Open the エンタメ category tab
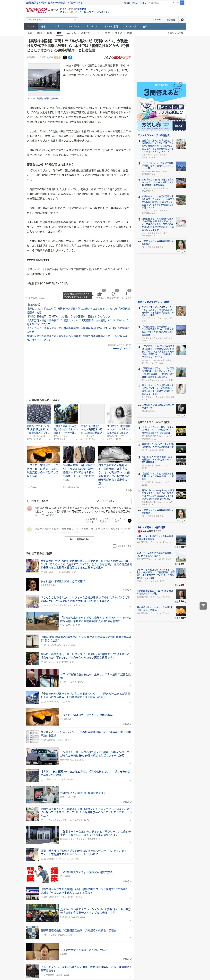The height and width of the screenshot is (980, 210). [x=71, y=33]
